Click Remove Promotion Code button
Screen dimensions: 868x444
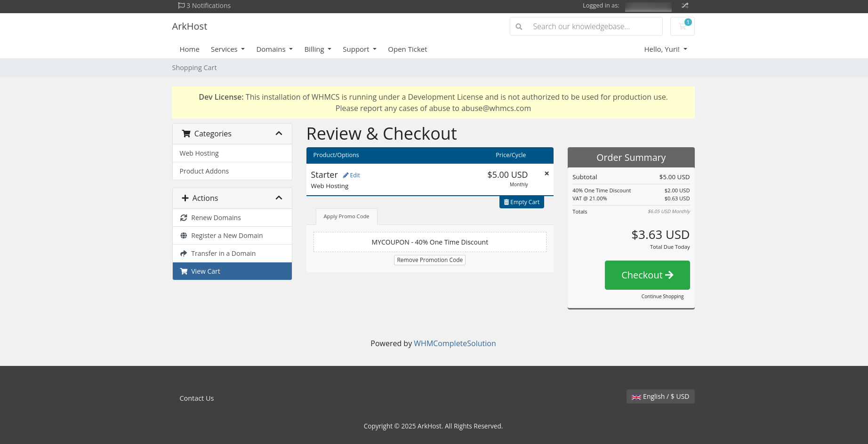[x=429, y=260]
